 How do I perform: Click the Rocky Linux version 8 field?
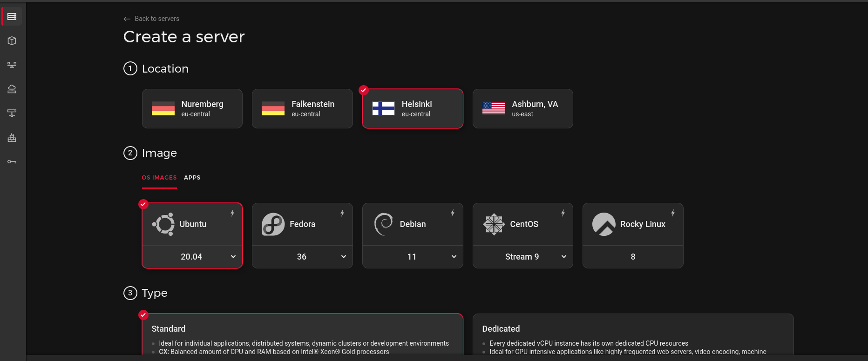(633, 257)
